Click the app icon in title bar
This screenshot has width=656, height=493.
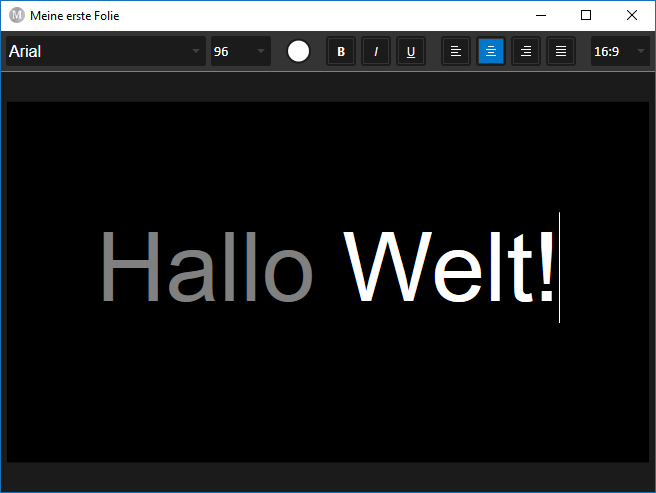pos(17,15)
